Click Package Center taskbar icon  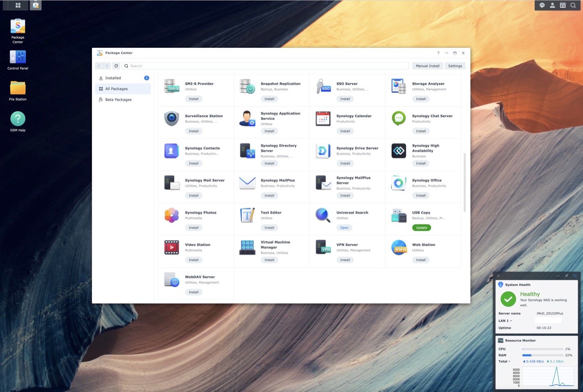[x=35, y=5]
